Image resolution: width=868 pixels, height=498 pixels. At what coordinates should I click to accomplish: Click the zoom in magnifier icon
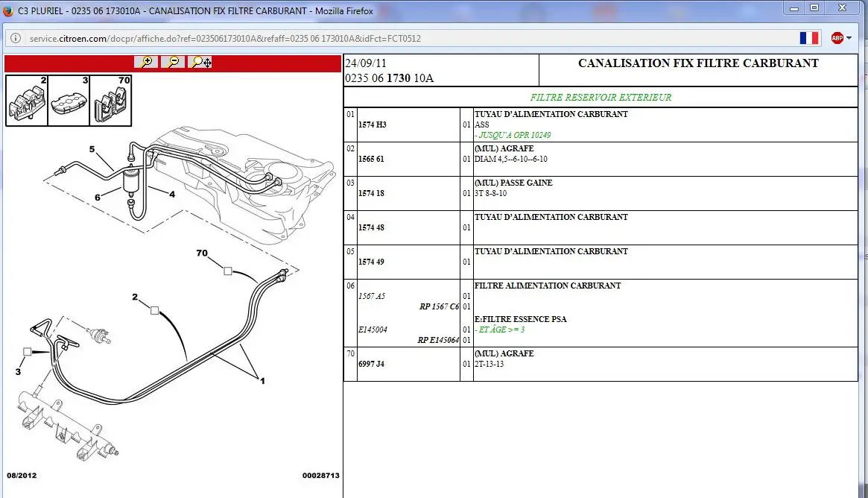point(146,63)
